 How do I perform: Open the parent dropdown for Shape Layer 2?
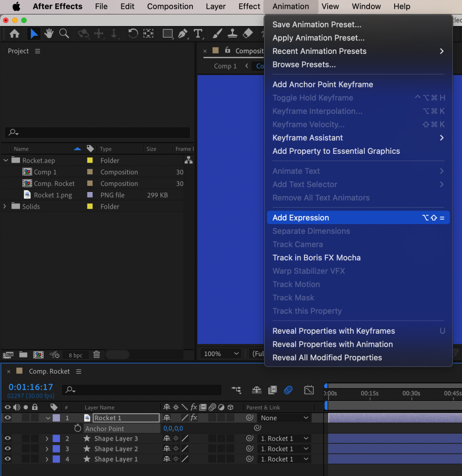pos(284,449)
